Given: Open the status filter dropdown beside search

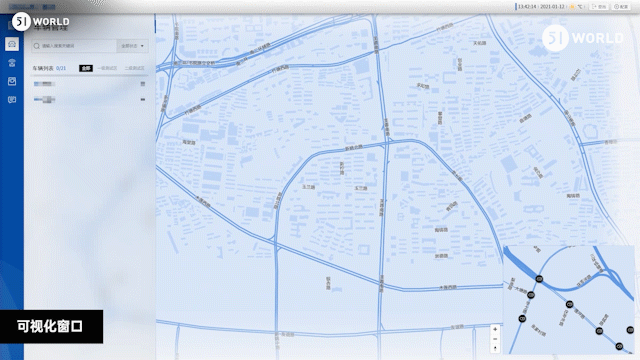Looking at the screenshot, I should [x=132, y=46].
